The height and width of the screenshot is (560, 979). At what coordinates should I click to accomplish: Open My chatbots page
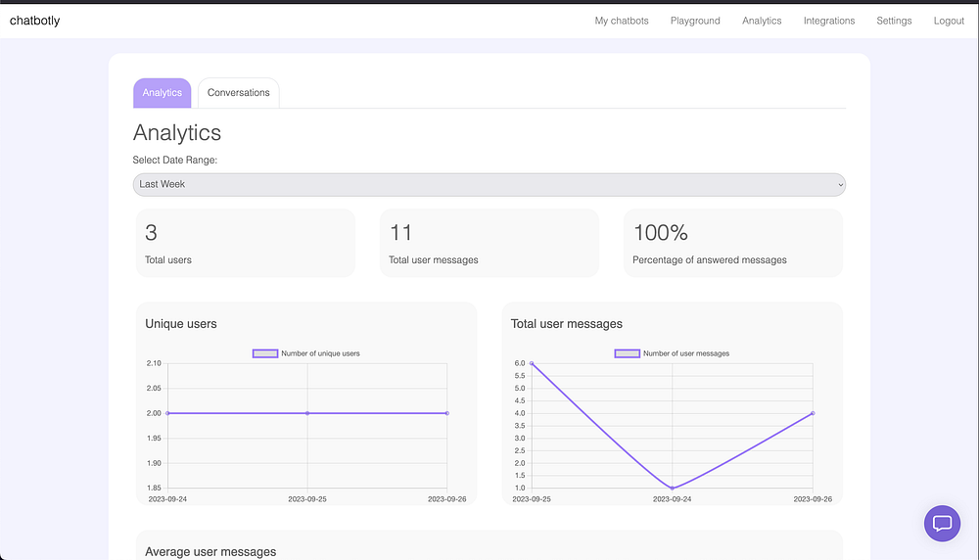click(x=622, y=21)
